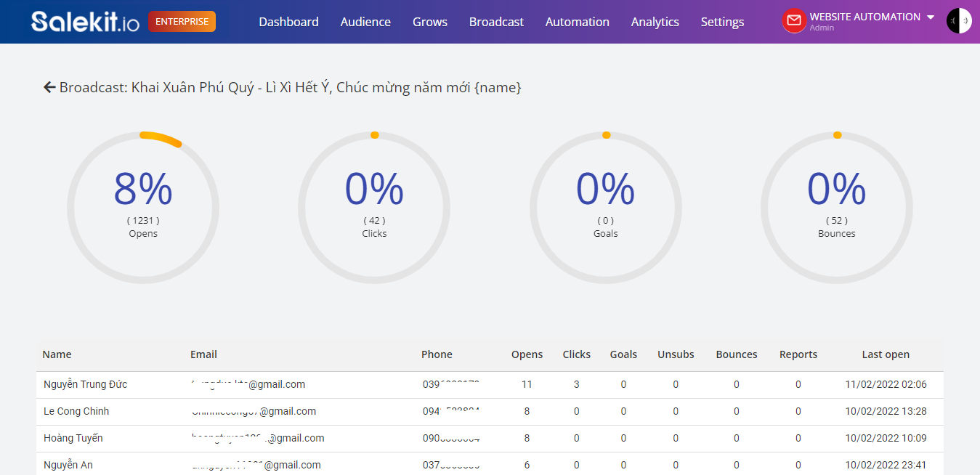
Task: Select the Nguyễn An name cell
Action: click(x=68, y=465)
